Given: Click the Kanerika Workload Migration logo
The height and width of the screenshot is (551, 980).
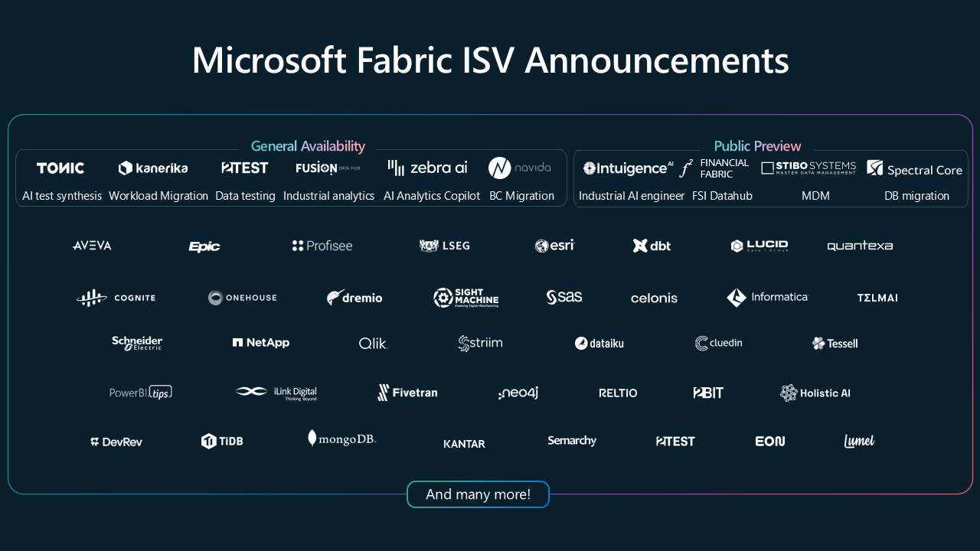Looking at the screenshot, I should (152, 168).
